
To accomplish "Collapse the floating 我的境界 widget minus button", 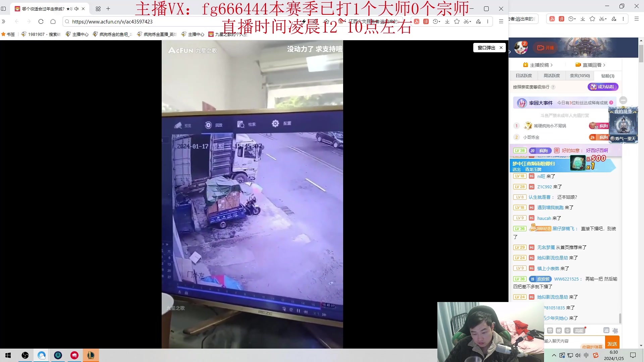I will pyautogui.click(x=623, y=100).
